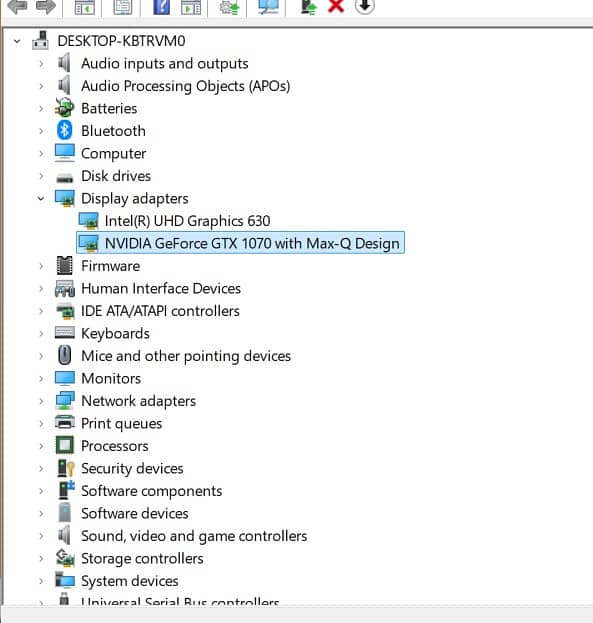Select the Human Interface Devices entry
The height and width of the screenshot is (623, 593).
pyautogui.click(x=161, y=288)
